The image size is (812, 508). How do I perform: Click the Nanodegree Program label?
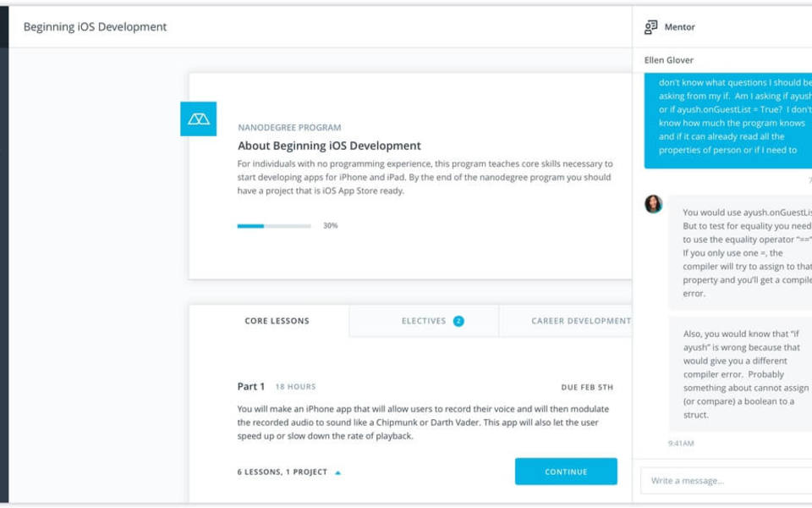(x=289, y=128)
